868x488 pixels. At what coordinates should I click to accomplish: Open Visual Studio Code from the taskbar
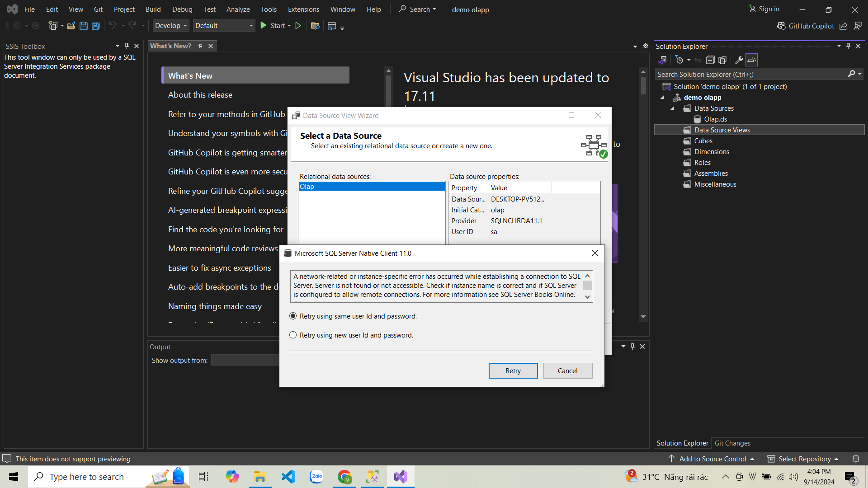pos(288,477)
